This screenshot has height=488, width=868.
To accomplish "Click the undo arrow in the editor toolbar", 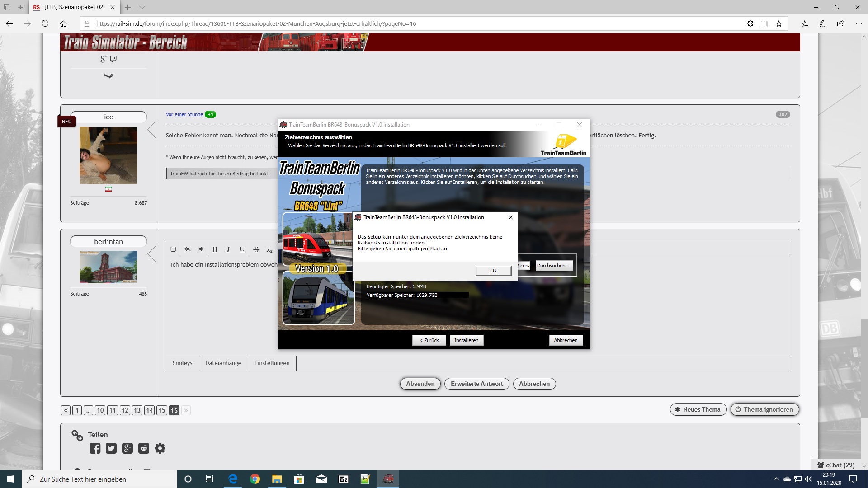I will click(x=187, y=249).
